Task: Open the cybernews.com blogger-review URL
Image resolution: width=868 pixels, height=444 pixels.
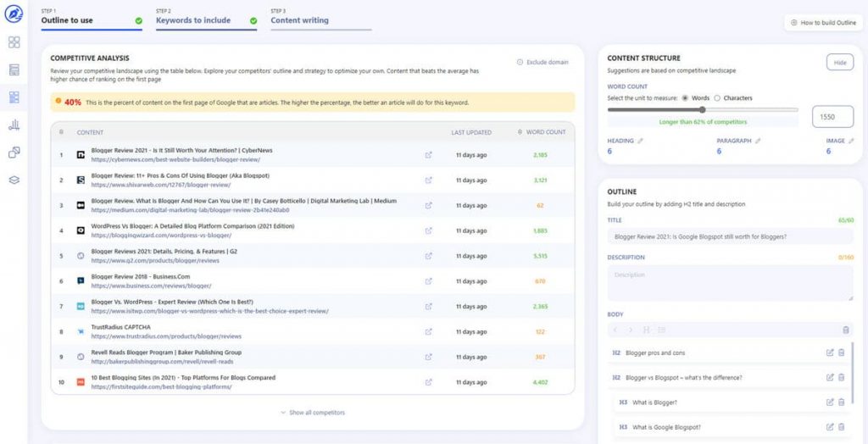Action: (175, 159)
